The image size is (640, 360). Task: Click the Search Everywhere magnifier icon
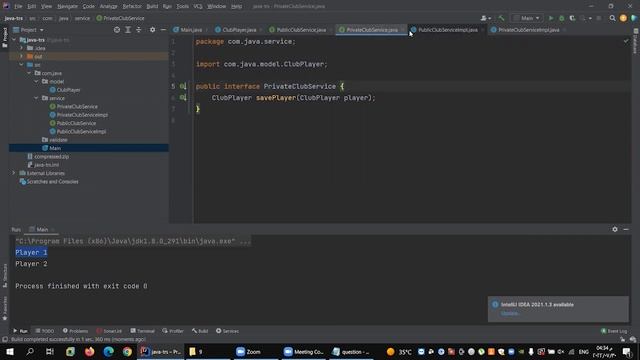[612, 18]
